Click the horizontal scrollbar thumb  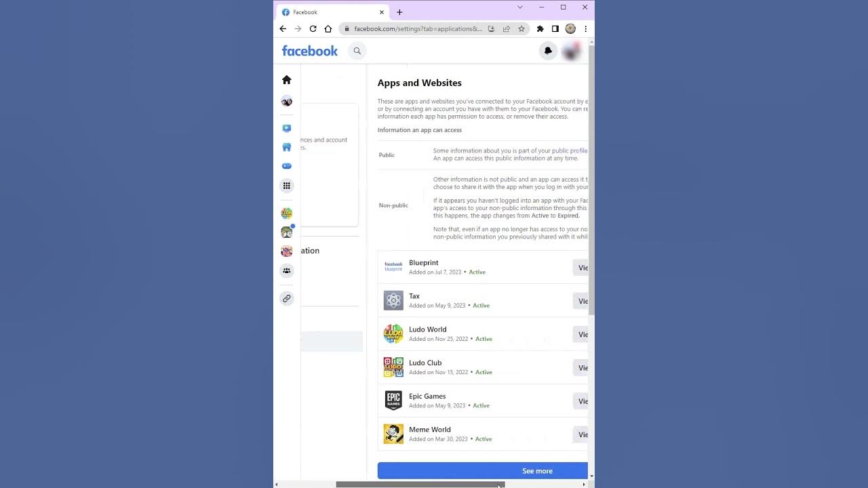coord(420,485)
